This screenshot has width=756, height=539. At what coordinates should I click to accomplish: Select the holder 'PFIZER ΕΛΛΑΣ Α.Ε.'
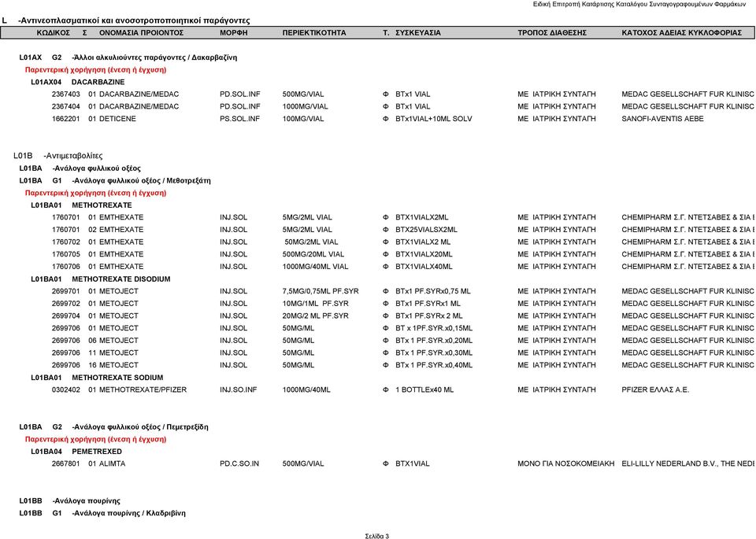tap(655, 389)
